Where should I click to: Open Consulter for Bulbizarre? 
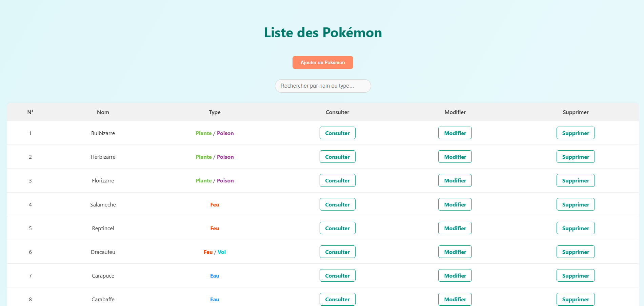point(337,133)
